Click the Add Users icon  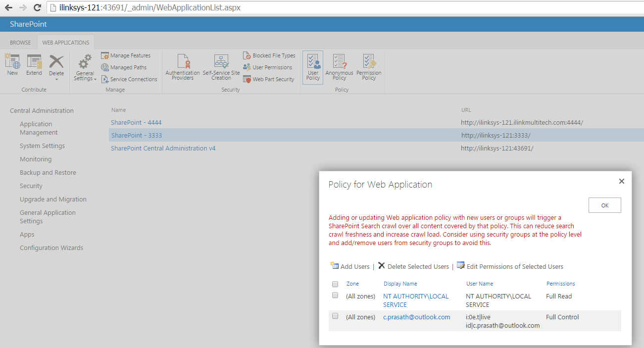click(335, 266)
